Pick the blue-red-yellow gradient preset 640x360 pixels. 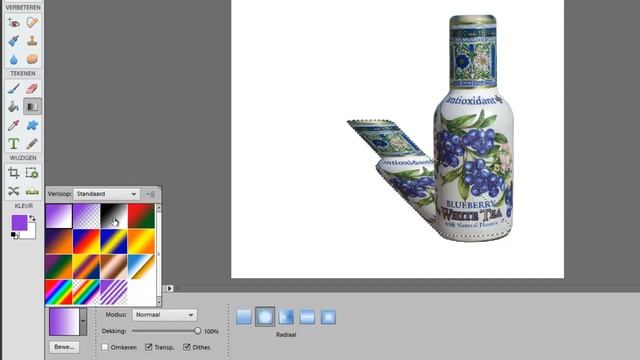click(86, 241)
